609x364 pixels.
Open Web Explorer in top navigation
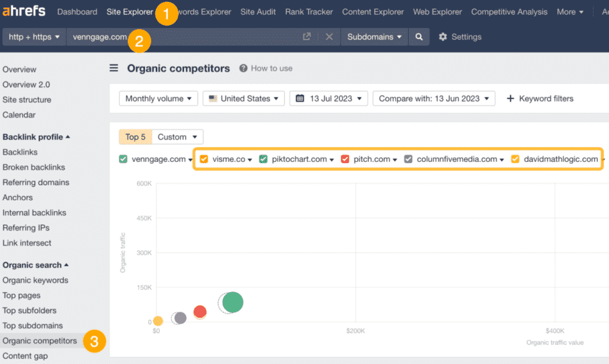[437, 12]
